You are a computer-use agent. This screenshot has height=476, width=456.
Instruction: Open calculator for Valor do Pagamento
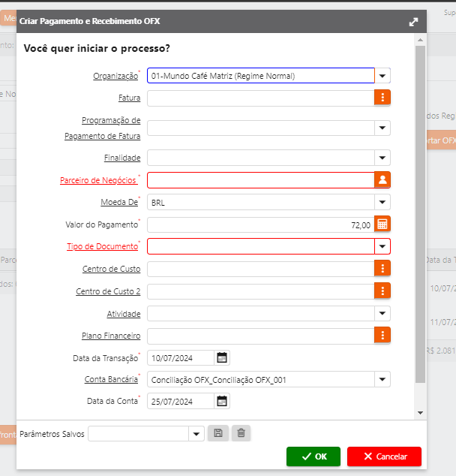[x=382, y=224]
